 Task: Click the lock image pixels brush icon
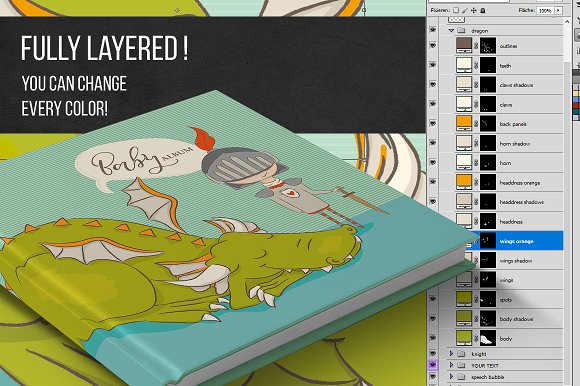pyautogui.click(x=465, y=10)
